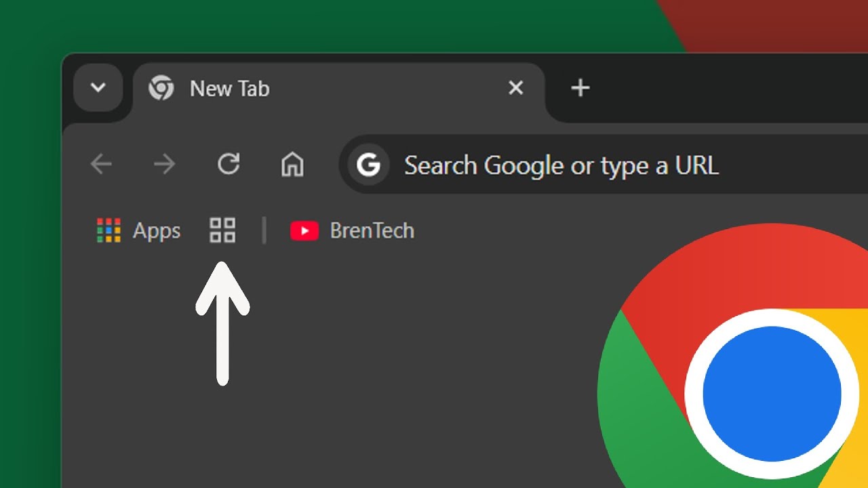The width and height of the screenshot is (868, 488).
Task: Select the New Tab tab title
Action: click(x=229, y=89)
